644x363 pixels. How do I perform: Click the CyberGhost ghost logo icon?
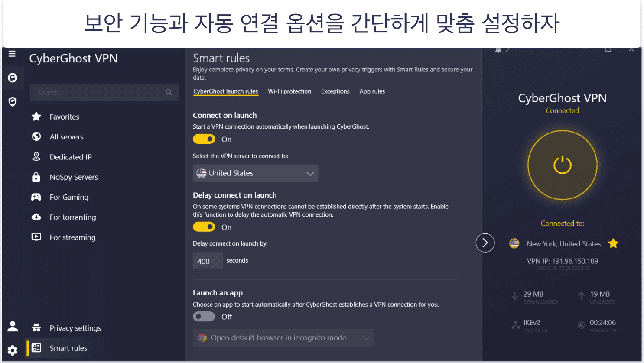tap(13, 78)
